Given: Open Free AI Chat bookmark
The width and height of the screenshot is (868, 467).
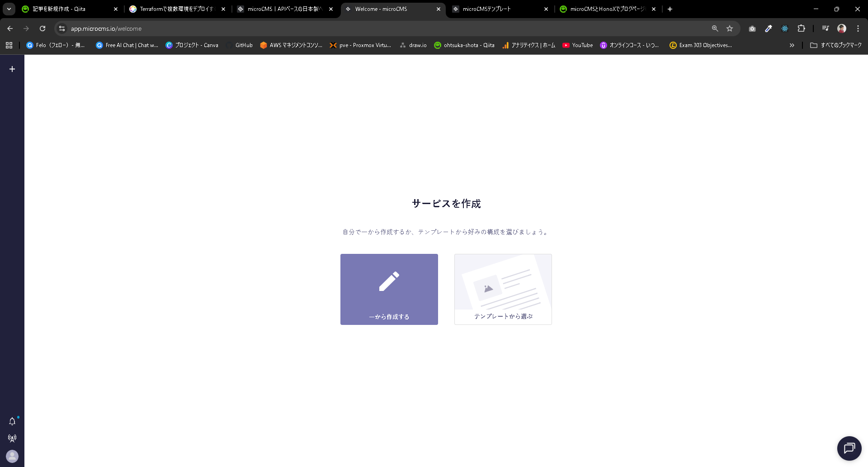Looking at the screenshot, I should [127, 45].
